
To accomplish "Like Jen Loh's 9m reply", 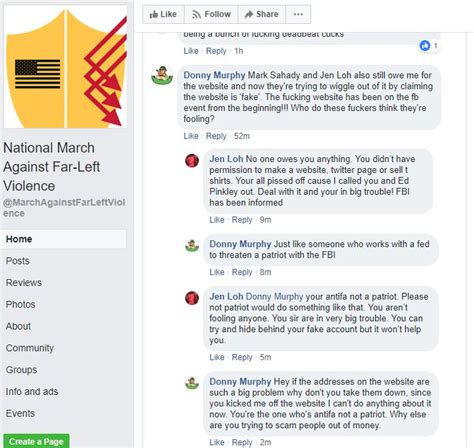I will click(217, 220).
